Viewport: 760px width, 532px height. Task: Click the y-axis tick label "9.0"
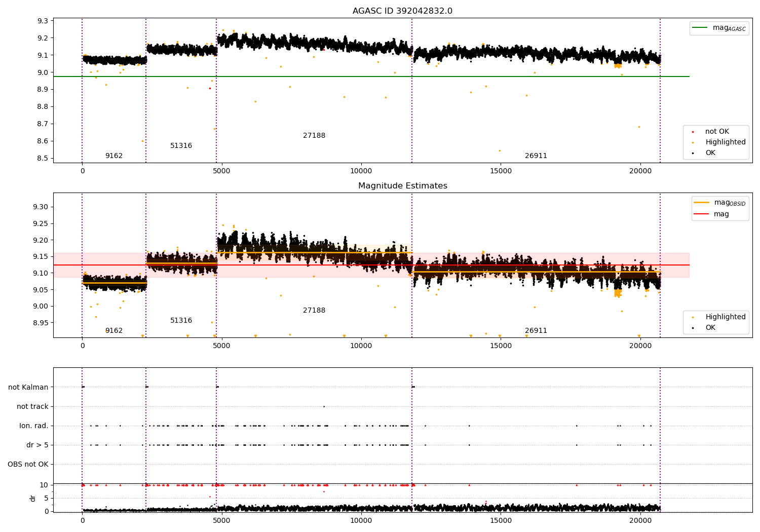(x=43, y=72)
